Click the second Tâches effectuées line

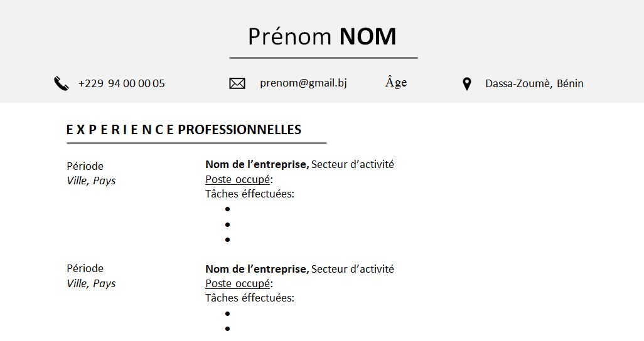point(249,298)
